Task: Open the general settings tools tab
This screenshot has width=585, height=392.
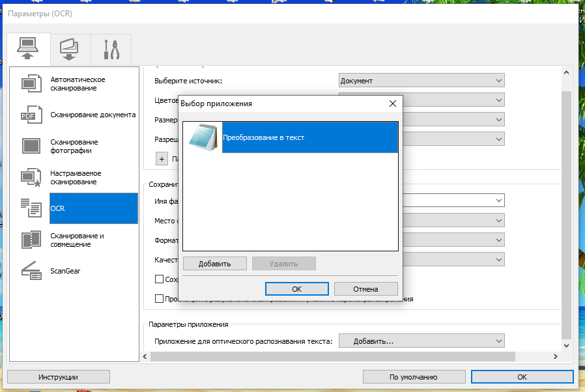Action: (x=111, y=49)
